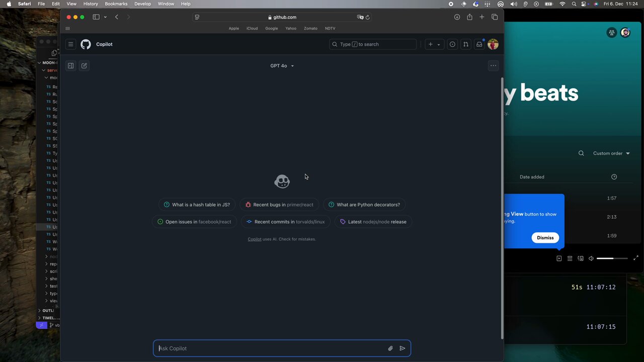This screenshot has height=362, width=644.
Task: Click the Spotify search magnifier icon
Action: click(x=581, y=153)
